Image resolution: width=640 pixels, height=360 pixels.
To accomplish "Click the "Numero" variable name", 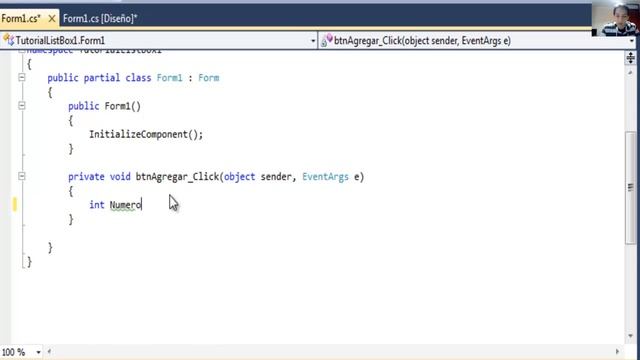I will click(x=125, y=204).
